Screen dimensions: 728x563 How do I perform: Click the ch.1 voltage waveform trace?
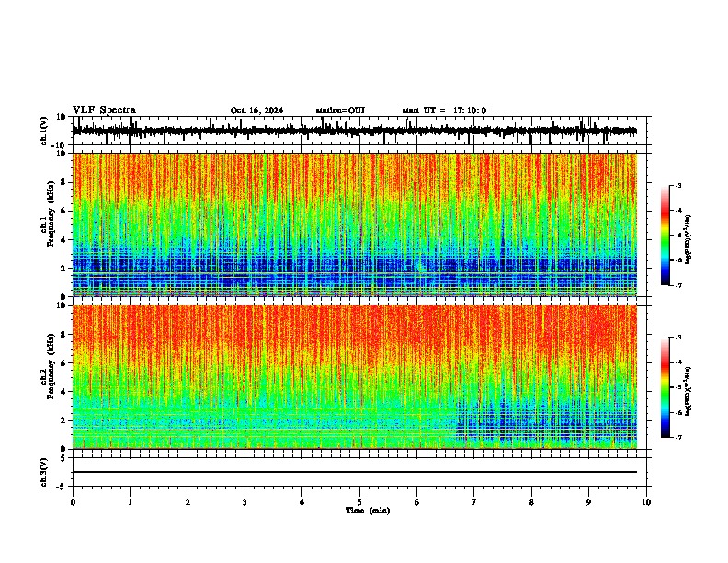(x=355, y=131)
